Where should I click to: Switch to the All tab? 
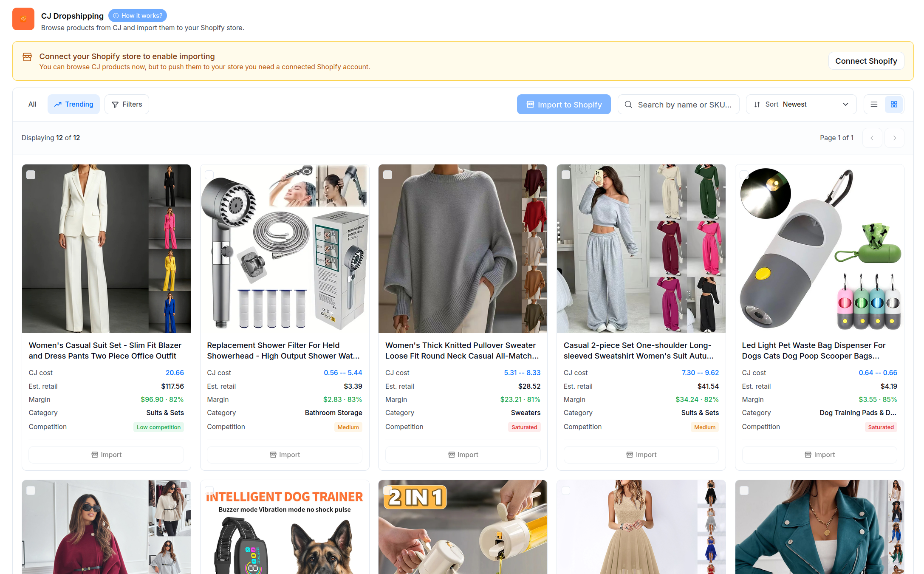click(32, 105)
